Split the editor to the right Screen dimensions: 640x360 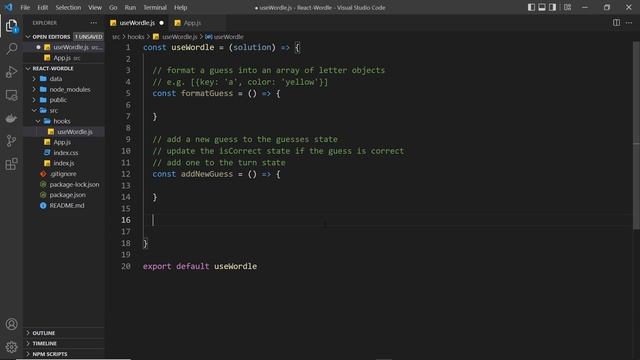tap(616, 23)
